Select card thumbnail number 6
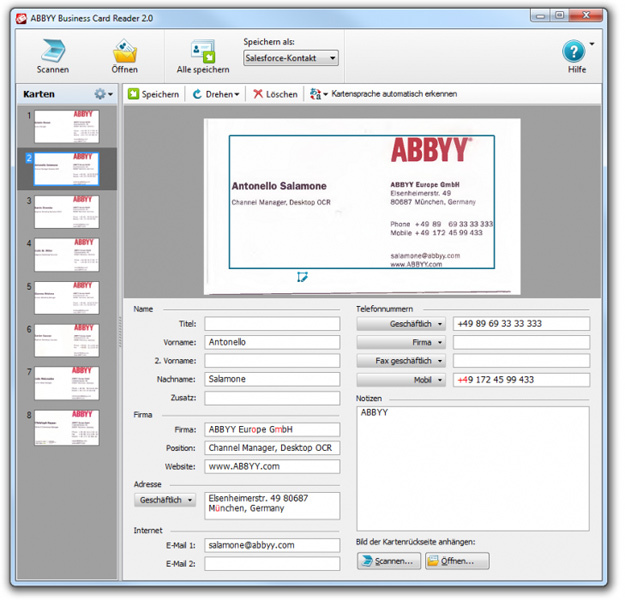 (67, 340)
